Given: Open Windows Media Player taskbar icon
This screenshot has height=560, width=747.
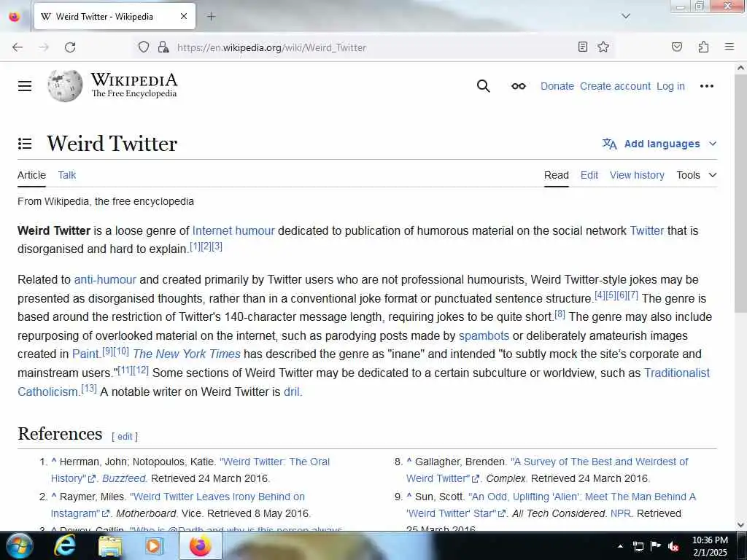Looking at the screenshot, I should (155, 545).
